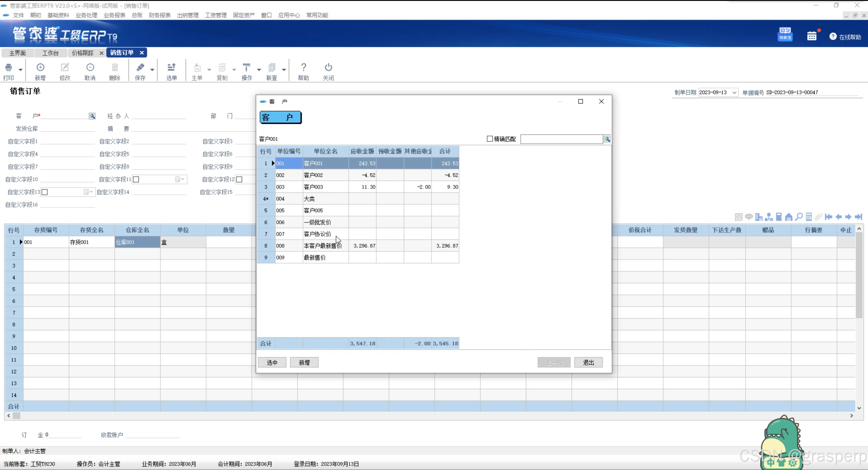Viewport: 868px width, 470px height.
Task: Click the 保存 (save) toolbar icon
Action: coord(140,68)
